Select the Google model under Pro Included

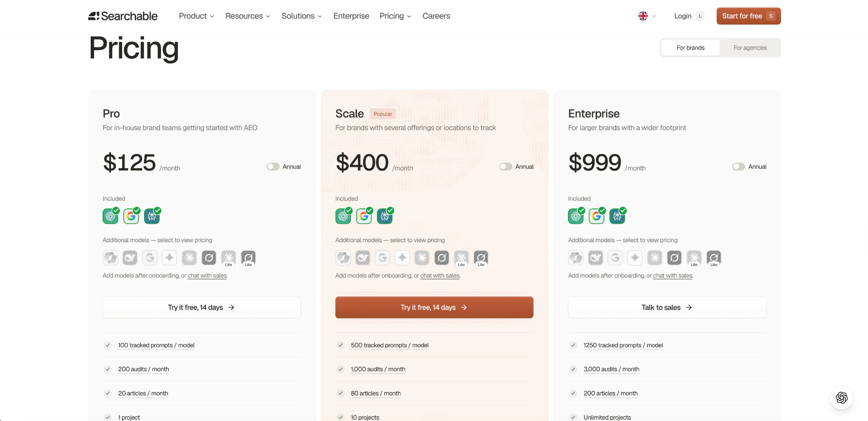pos(131,216)
